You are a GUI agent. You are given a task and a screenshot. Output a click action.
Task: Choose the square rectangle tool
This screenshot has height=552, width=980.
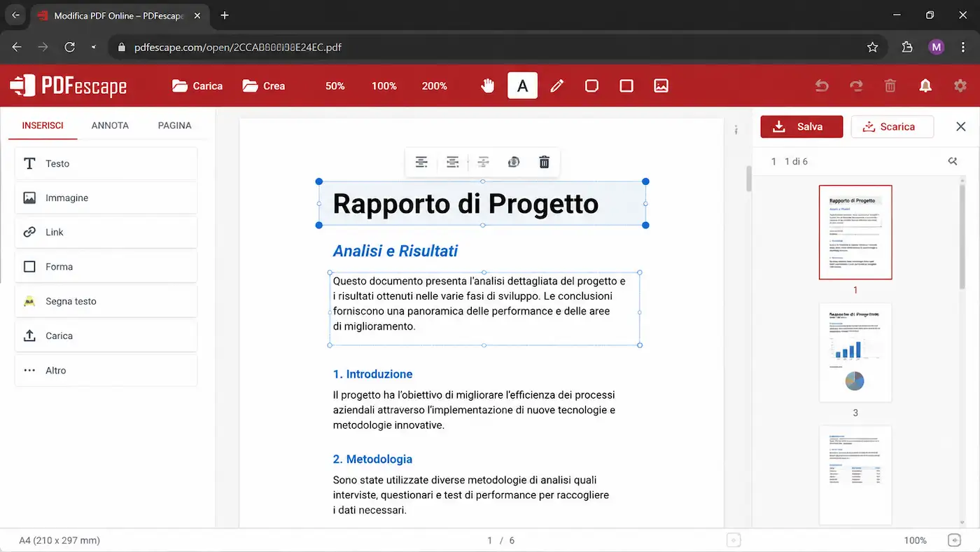(x=626, y=85)
